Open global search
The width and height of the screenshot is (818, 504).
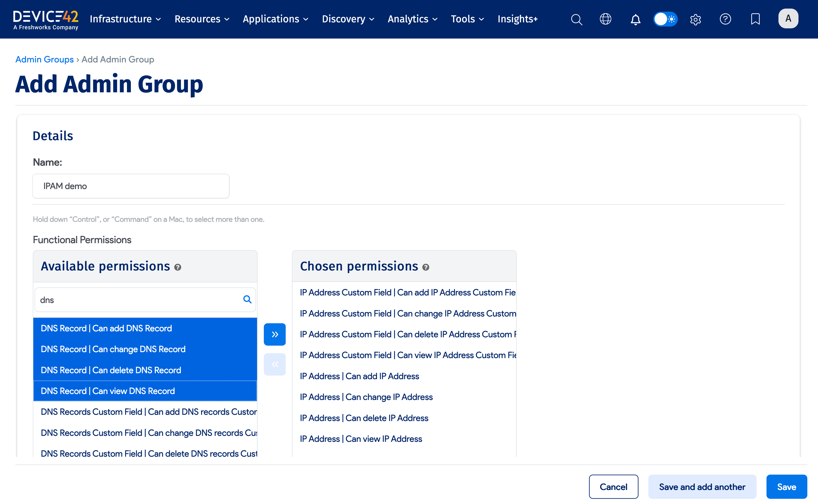577,19
